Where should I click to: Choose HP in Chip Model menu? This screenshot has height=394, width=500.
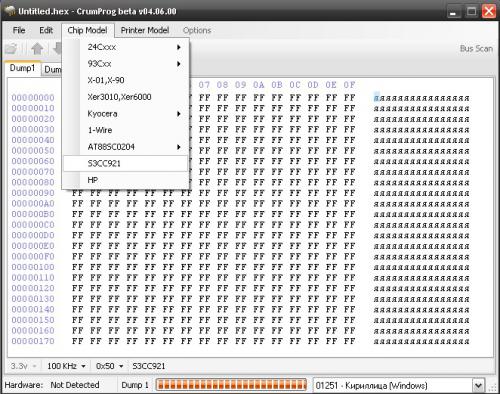click(x=125, y=180)
